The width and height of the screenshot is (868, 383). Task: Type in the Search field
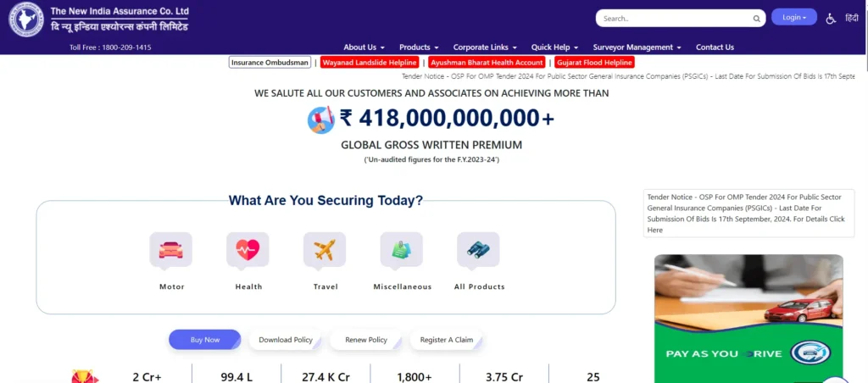[x=674, y=18]
